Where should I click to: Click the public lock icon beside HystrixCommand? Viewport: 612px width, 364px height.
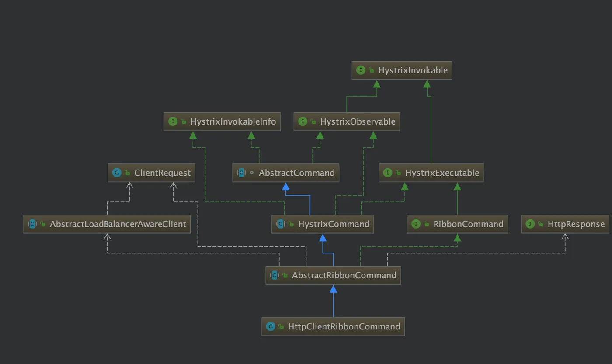click(x=291, y=224)
